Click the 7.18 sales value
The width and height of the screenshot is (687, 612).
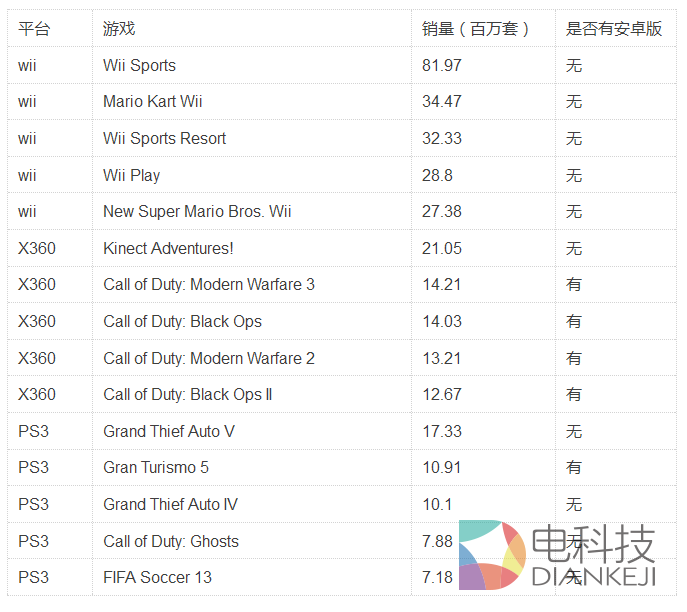pyautogui.click(x=437, y=577)
